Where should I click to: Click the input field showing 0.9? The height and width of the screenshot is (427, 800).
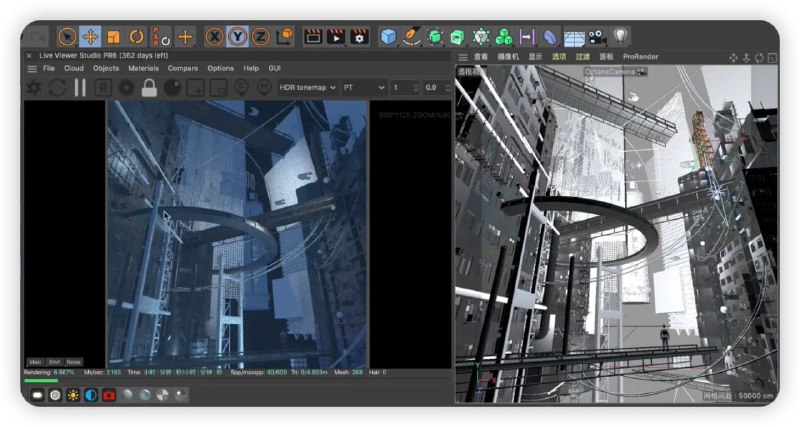pyautogui.click(x=433, y=88)
